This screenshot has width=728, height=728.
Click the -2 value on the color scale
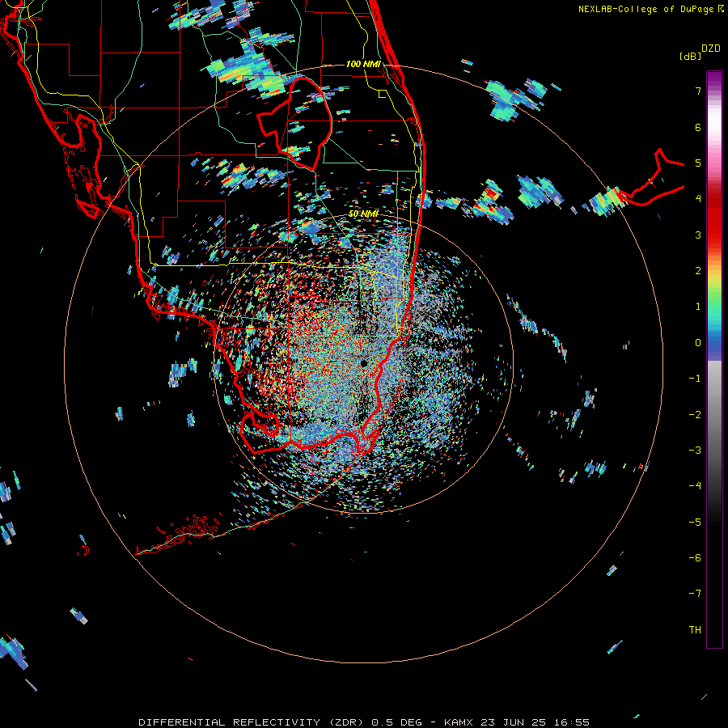click(x=695, y=414)
